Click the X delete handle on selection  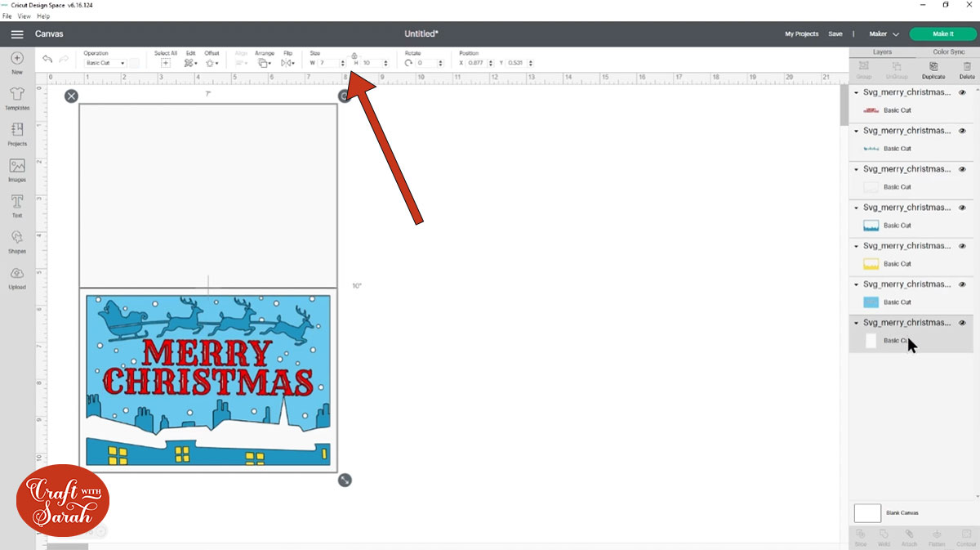tap(72, 96)
